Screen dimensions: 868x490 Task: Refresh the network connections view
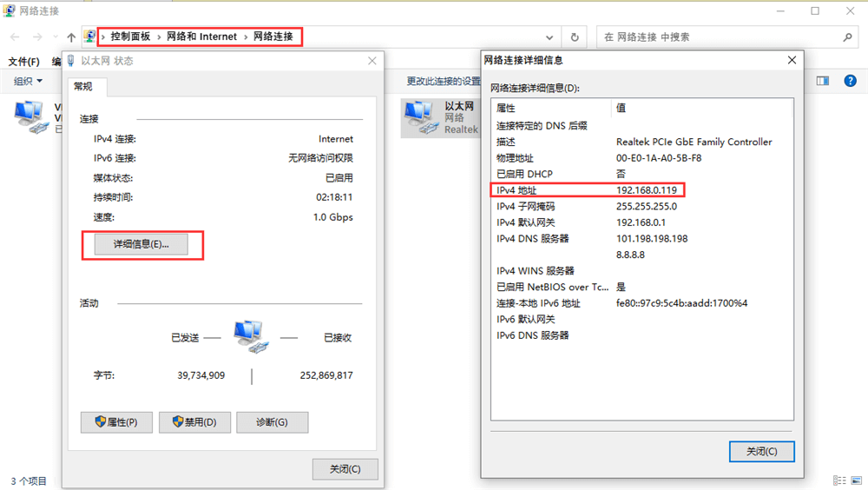coord(575,37)
